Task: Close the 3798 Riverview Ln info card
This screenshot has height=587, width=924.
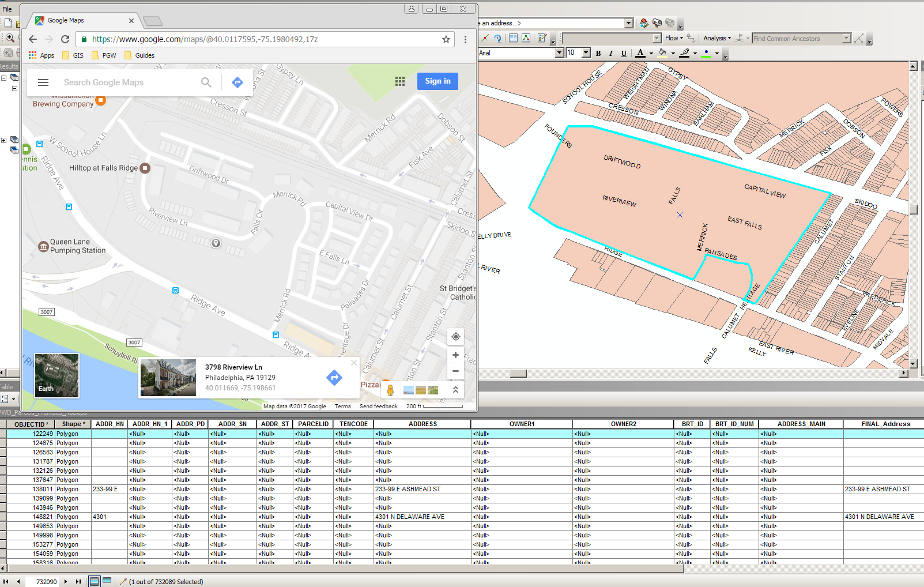Action: tap(354, 363)
